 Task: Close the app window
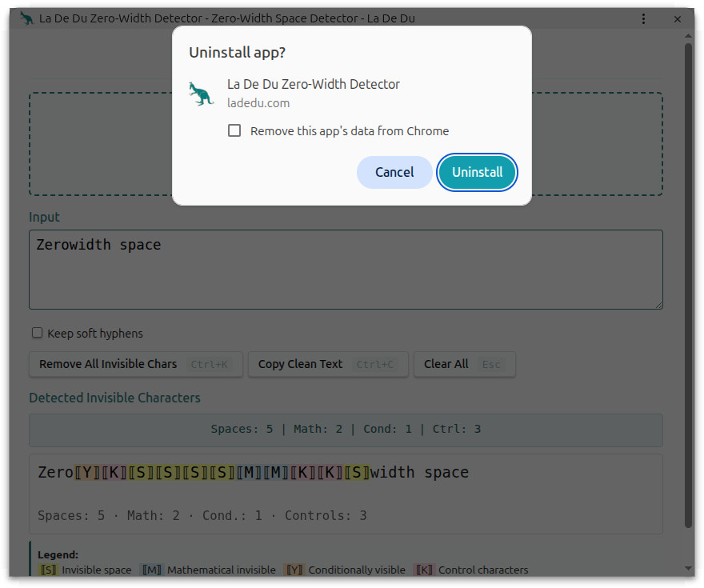(678, 19)
